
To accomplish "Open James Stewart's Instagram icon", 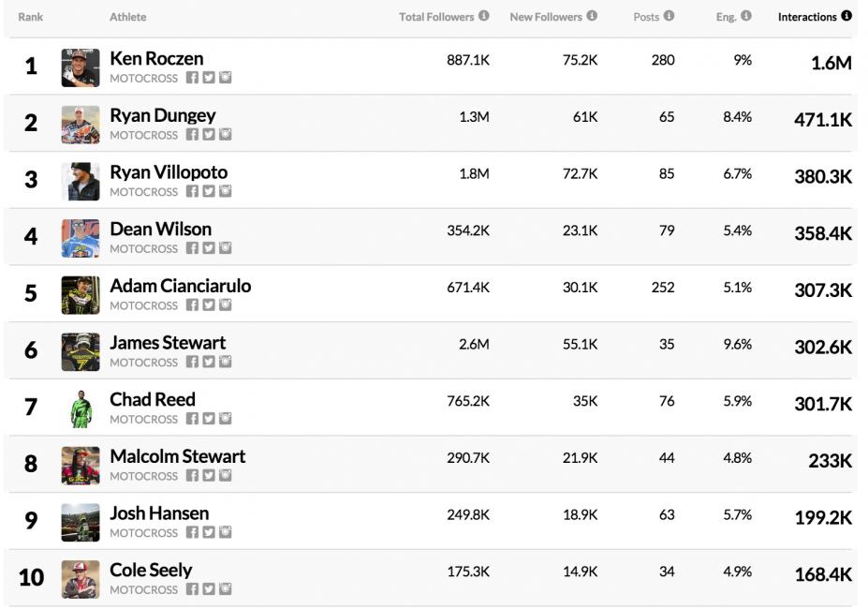I will pos(226,362).
